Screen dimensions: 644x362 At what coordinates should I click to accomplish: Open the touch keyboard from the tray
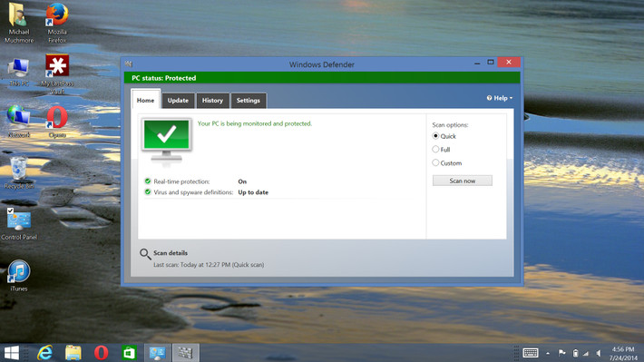pyautogui.click(x=531, y=353)
